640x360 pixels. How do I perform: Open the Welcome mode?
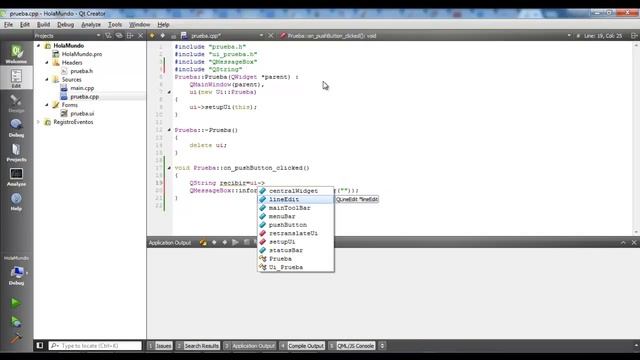(x=16, y=54)
